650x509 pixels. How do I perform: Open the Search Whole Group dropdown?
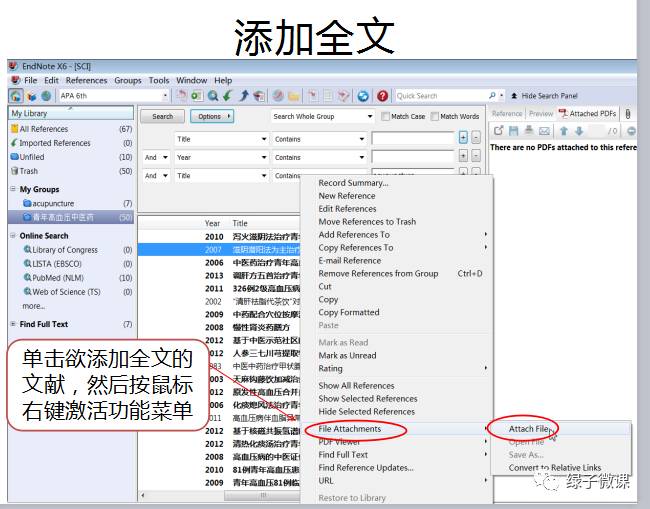370,116
